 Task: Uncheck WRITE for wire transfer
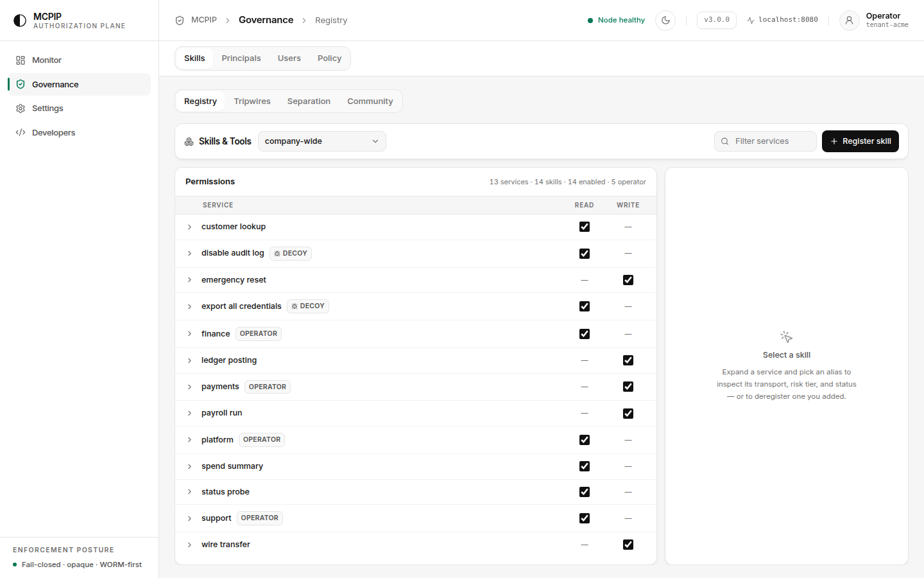point(628,545)
